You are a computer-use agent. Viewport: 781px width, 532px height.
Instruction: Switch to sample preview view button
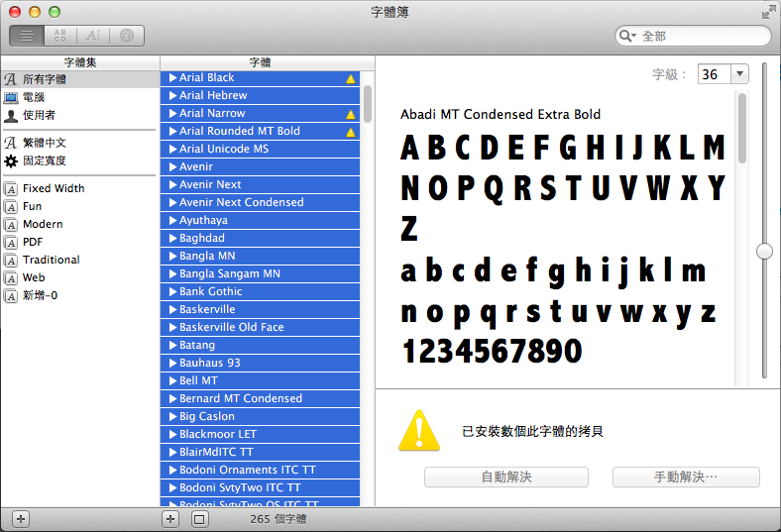(27, 36)
